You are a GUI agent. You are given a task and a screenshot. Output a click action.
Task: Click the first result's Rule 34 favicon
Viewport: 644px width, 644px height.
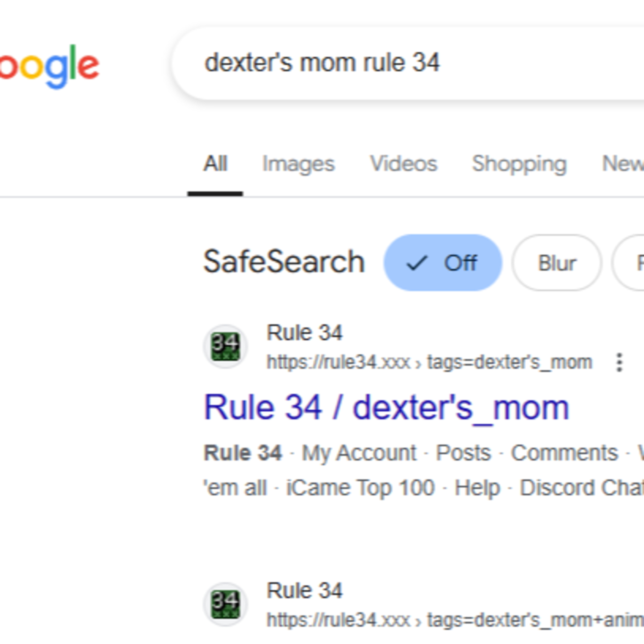click(225, 346)
